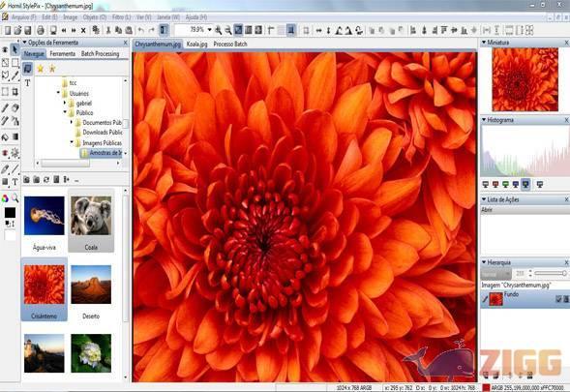Viewport: 570px width, 392px height.
Task: Collapse the Imagens Públicas tree node
Action: click(72, 142)
